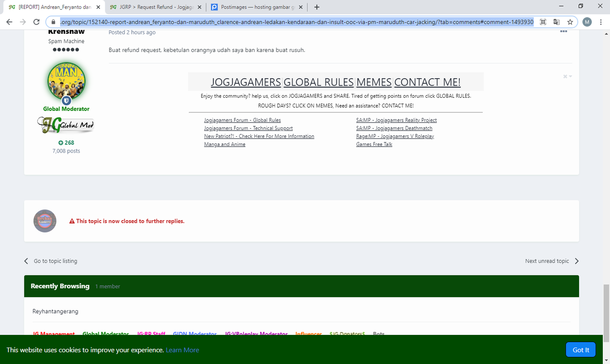Image resolution: width=610 pixels, height=364 pixels.
Task: Bookmark this page with the star icon
Action: point(570,22)
